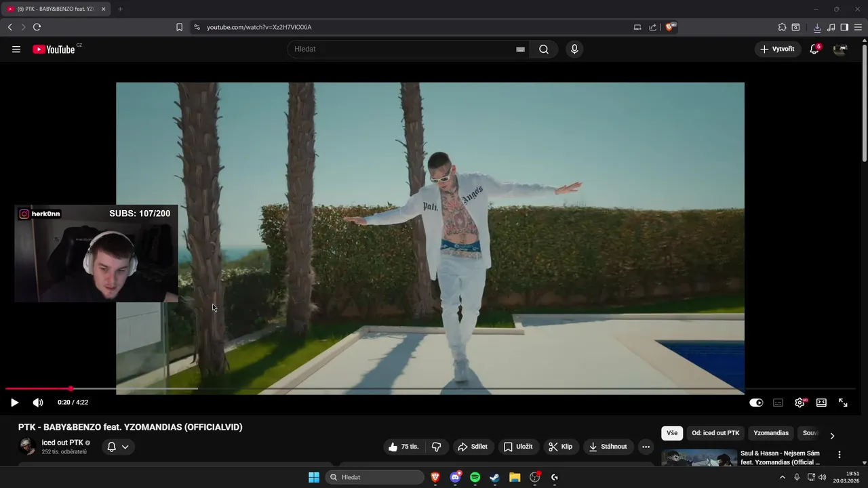The image size is (868, 488).
Task: Mute the video volume
Action: (38, 403)
